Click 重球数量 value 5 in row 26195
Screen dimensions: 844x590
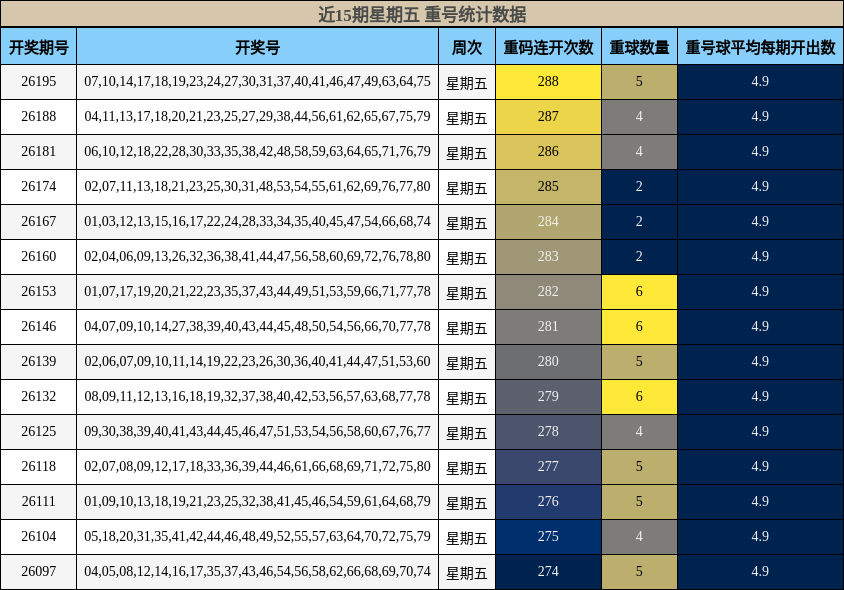coord(639,82)
